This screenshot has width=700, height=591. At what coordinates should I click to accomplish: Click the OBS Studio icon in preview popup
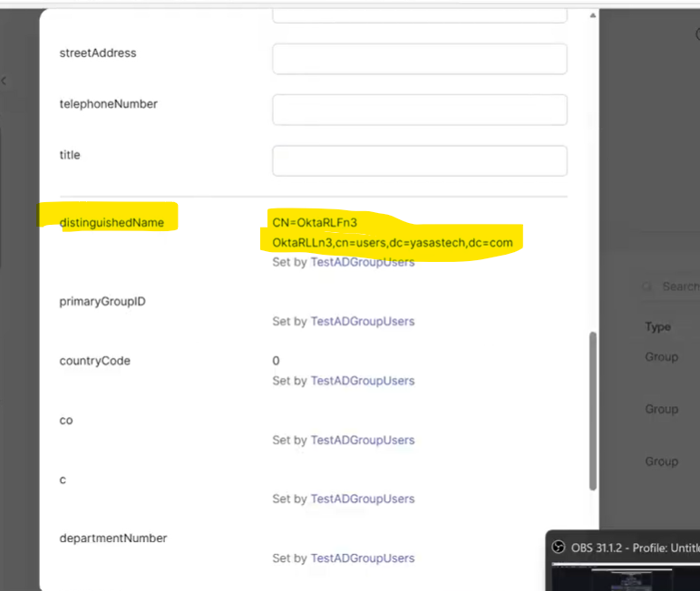[559, 547]
